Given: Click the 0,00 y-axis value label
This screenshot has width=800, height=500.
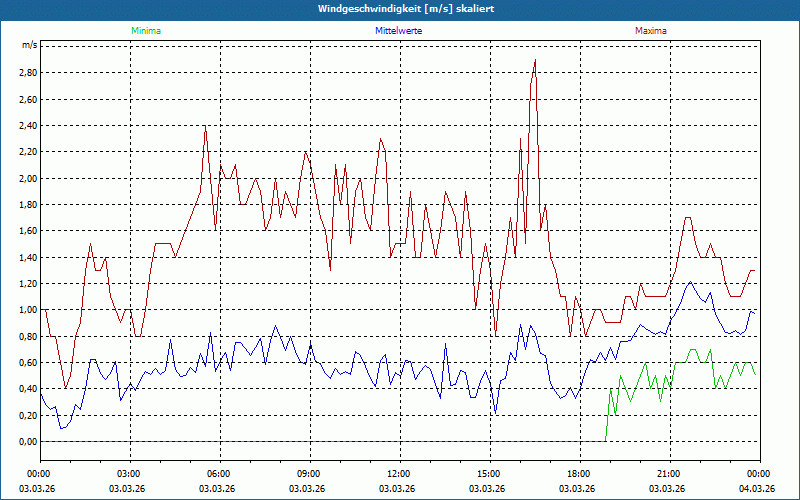Looking at the screenshot, I should [x=28, y=441].
